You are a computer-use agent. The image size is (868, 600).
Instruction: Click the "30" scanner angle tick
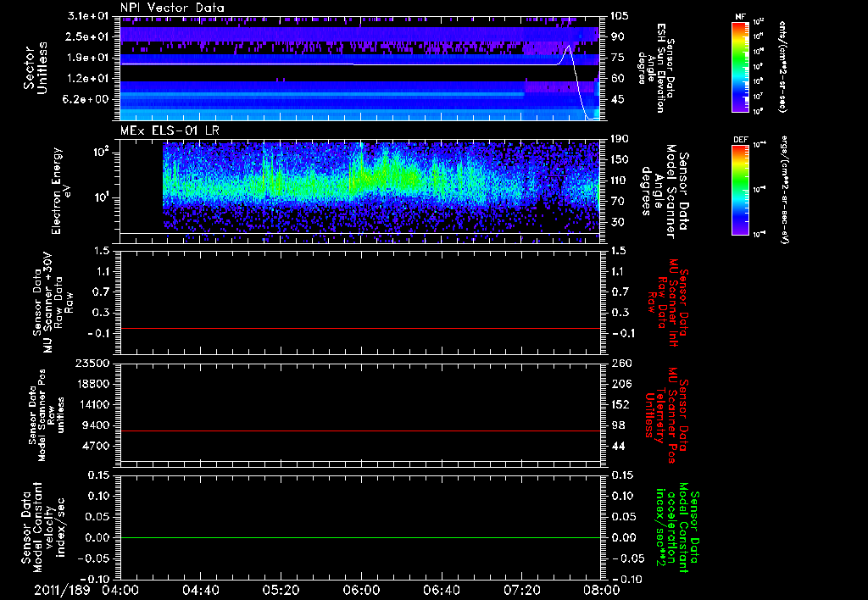617,223
